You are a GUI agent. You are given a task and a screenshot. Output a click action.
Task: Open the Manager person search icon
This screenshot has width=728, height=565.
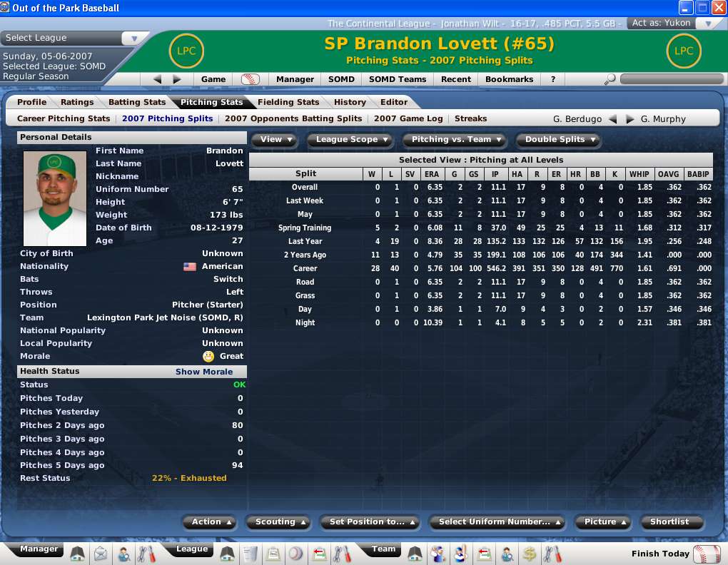[123, 554]
